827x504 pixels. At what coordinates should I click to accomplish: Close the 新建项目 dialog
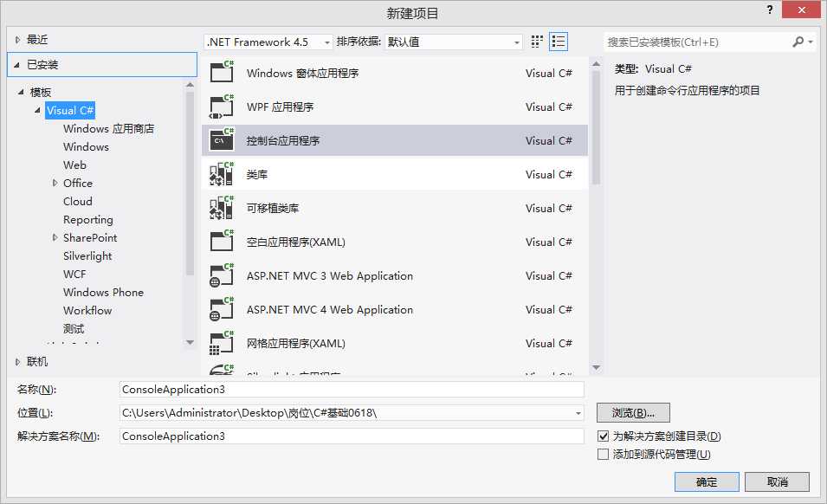[x=801, y=10]
